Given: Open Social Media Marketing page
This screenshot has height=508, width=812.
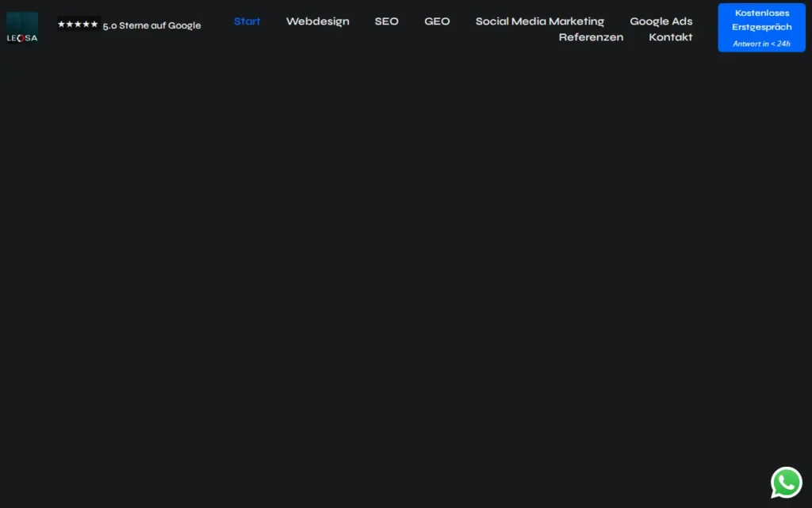Looking at the screenshot, I should tap(539, 21).
